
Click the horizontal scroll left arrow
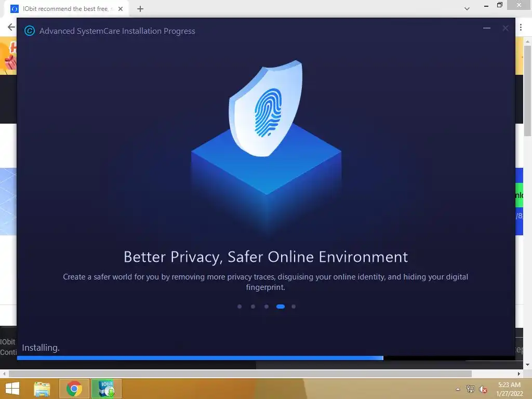pos(4,374)
